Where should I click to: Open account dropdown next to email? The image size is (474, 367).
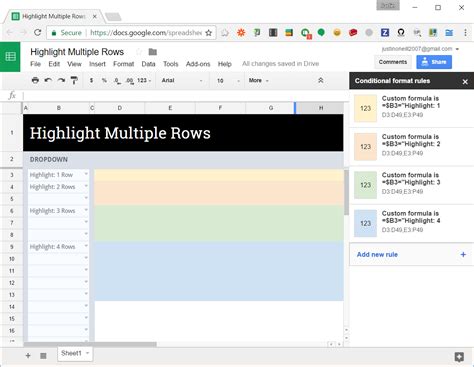457,49
